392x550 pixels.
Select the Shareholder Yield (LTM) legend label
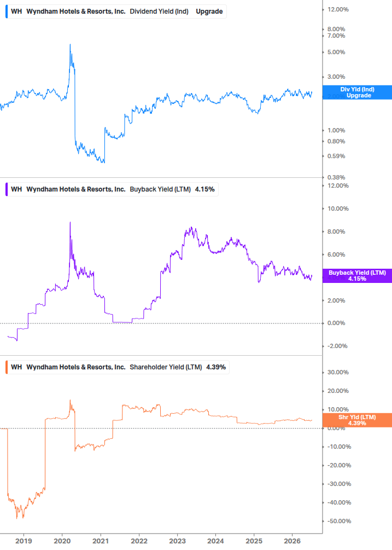166,367
